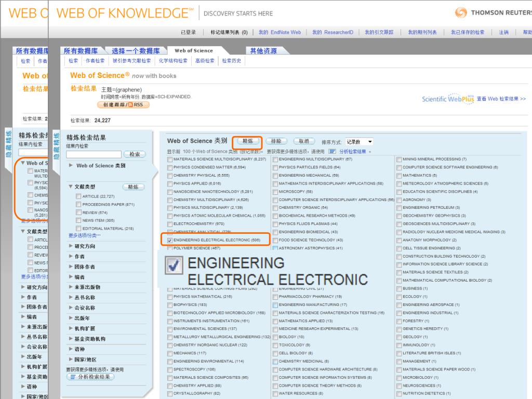Check CHEMISTRY PHYSICAL category
532x399 pixels.
170,176
